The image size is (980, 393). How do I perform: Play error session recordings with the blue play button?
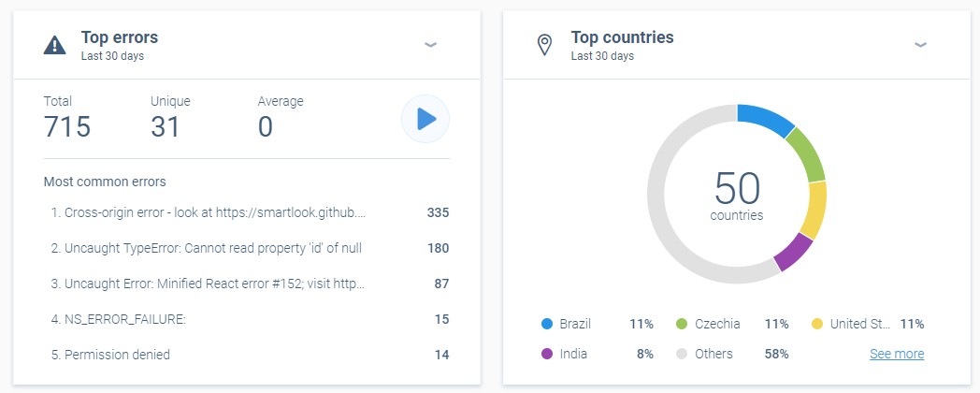425,119
